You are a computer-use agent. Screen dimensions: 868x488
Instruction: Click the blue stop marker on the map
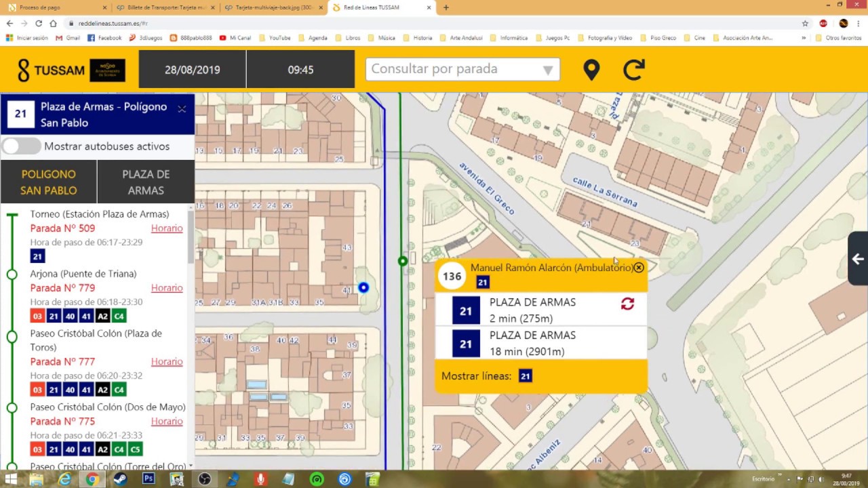pyautogui.click(x=363, y=288)
